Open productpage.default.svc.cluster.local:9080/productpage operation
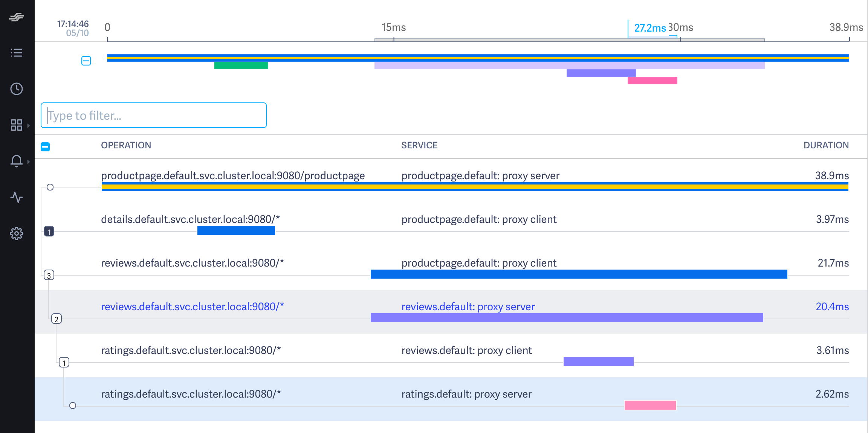Viewport: 868px width, 433px height. point(233,175)
